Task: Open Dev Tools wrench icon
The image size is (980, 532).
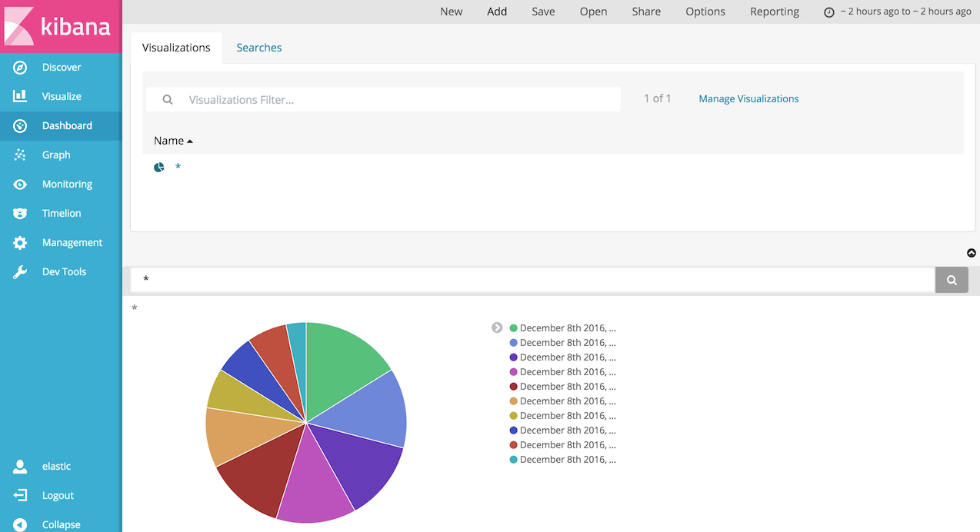Action: tap(20, 272)
